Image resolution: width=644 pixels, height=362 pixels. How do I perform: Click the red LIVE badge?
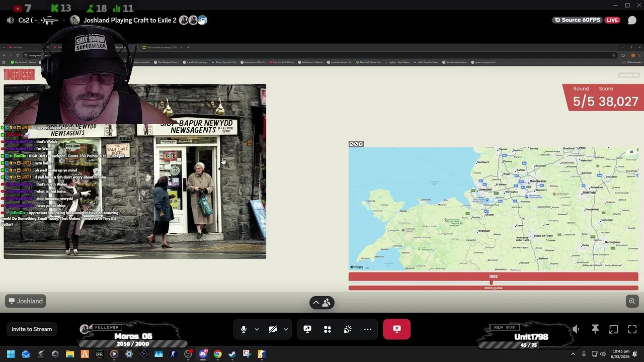coord(612,20)
